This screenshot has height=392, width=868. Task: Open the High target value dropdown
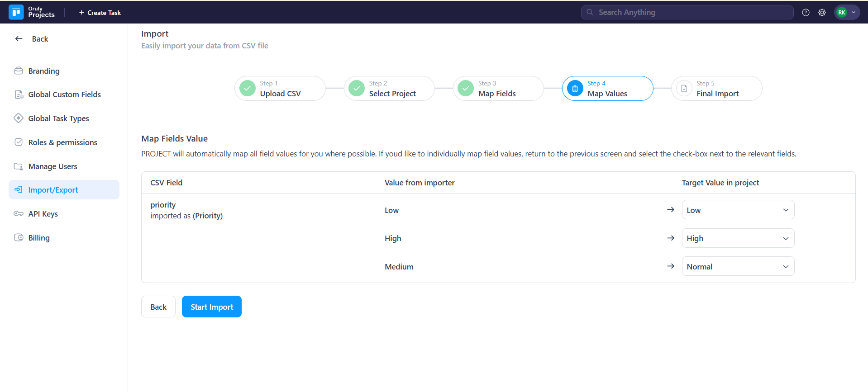[x=738, y=238]
